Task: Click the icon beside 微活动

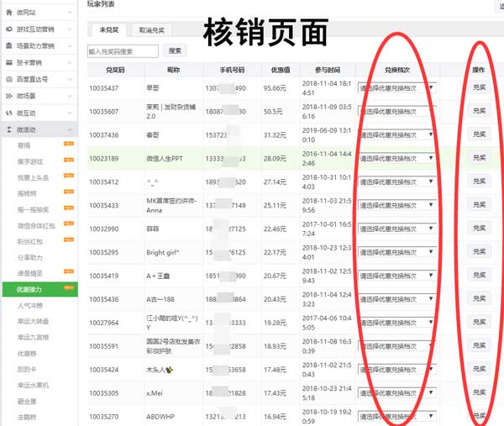Action: [9, 130]
